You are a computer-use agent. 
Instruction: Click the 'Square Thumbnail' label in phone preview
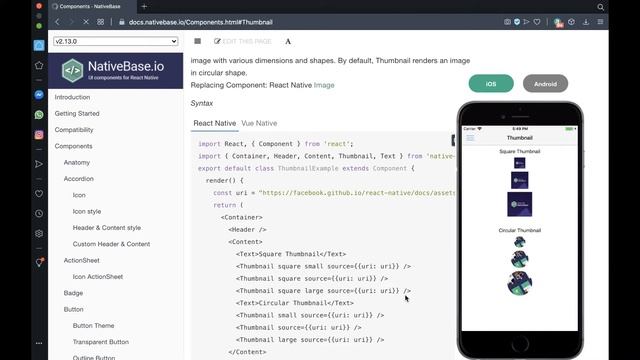point(520,151)
